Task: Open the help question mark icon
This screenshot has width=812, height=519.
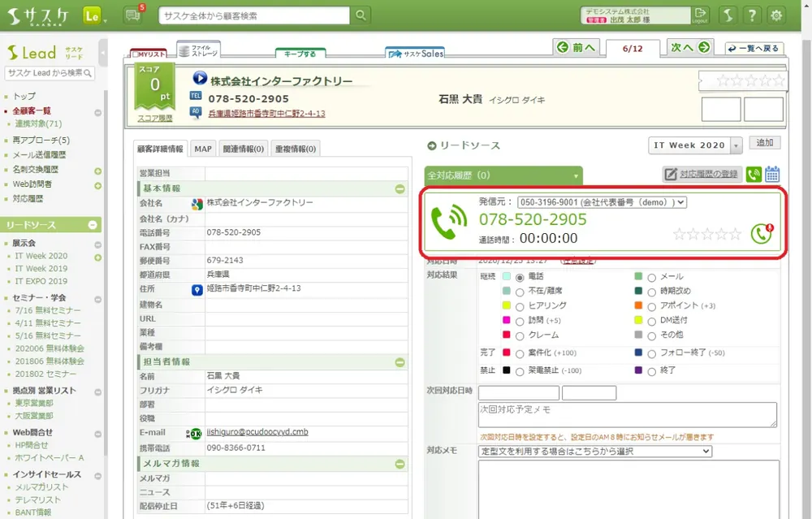Action: click(753, 15)
